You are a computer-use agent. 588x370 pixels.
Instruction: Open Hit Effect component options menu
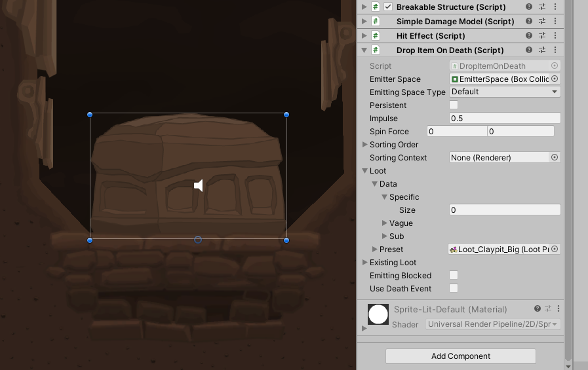555,36
